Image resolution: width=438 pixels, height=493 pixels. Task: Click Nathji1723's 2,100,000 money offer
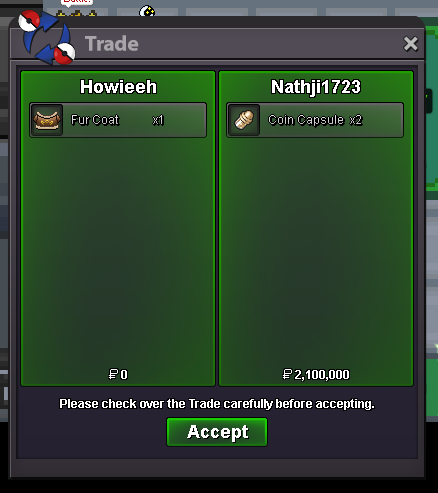click(x=316, y=374)
